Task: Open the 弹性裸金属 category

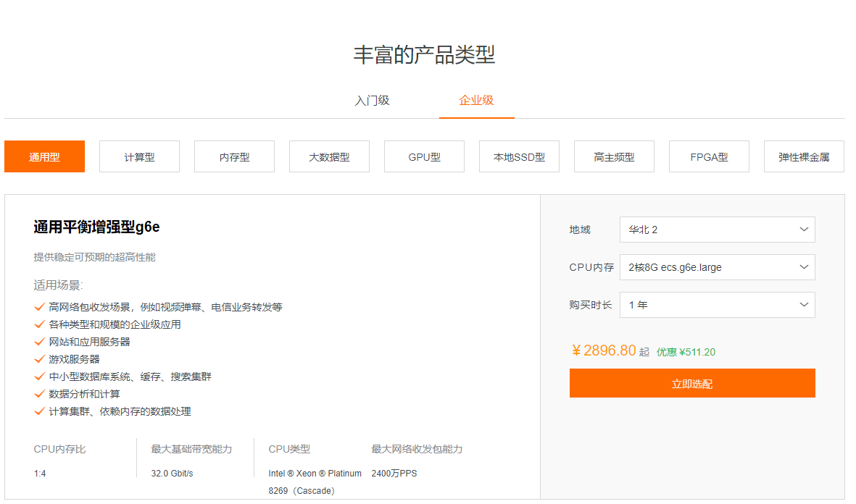Action: pyautogui.click(x=804, y=156)
